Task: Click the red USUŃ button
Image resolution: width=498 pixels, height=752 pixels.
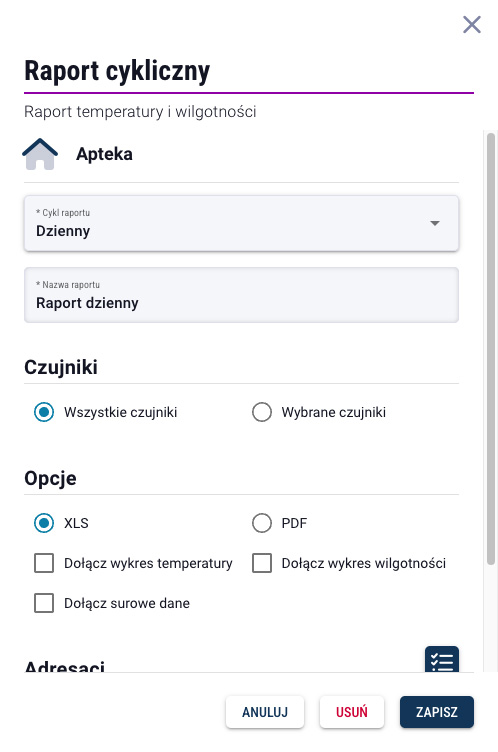Action: click(x=352, y=712)
